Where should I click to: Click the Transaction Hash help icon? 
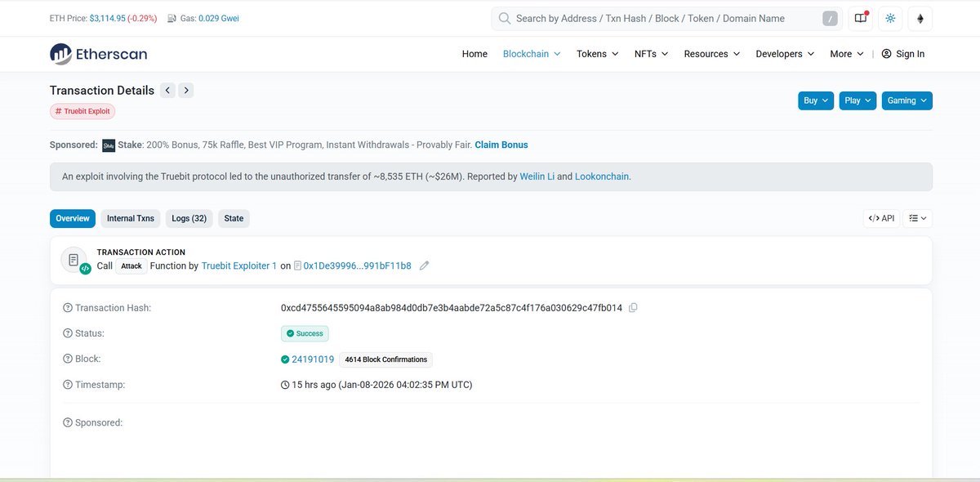pos(68,308)
